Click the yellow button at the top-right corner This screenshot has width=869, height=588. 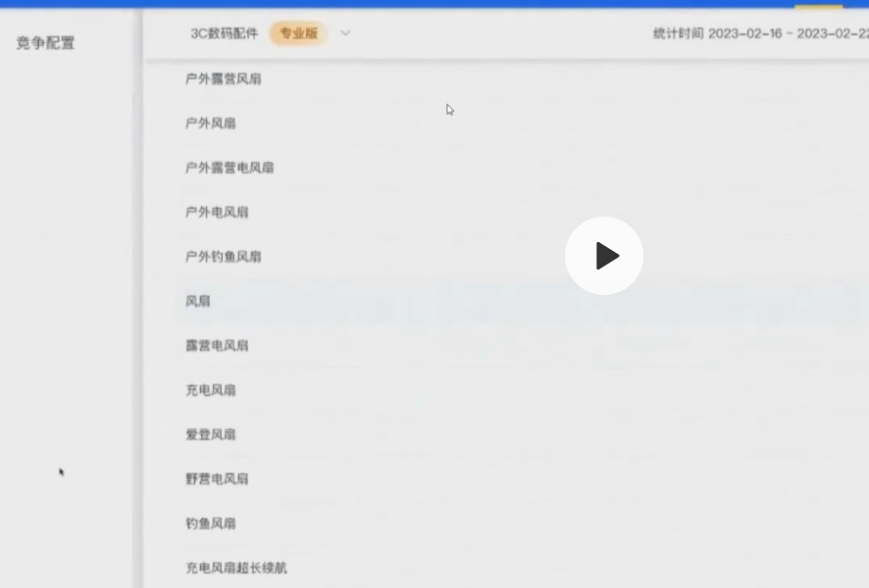(x=817, y=5)
